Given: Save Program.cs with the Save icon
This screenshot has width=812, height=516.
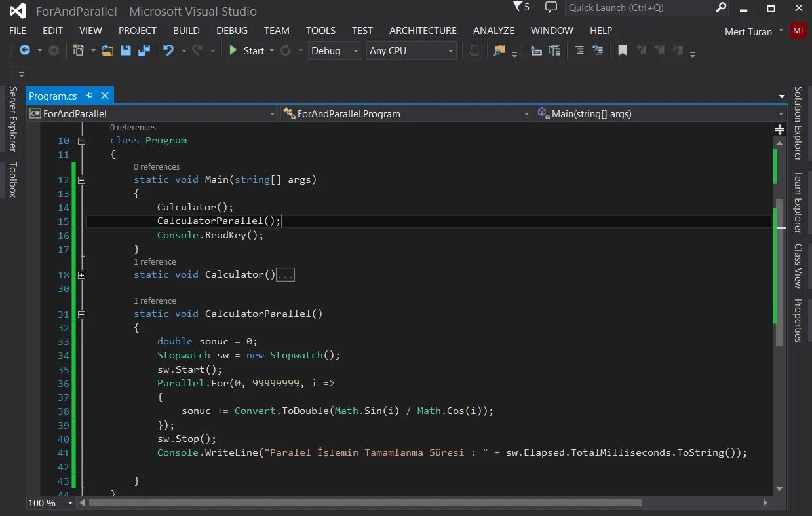Looking at the screenshot, I should (x=126, y=50).
